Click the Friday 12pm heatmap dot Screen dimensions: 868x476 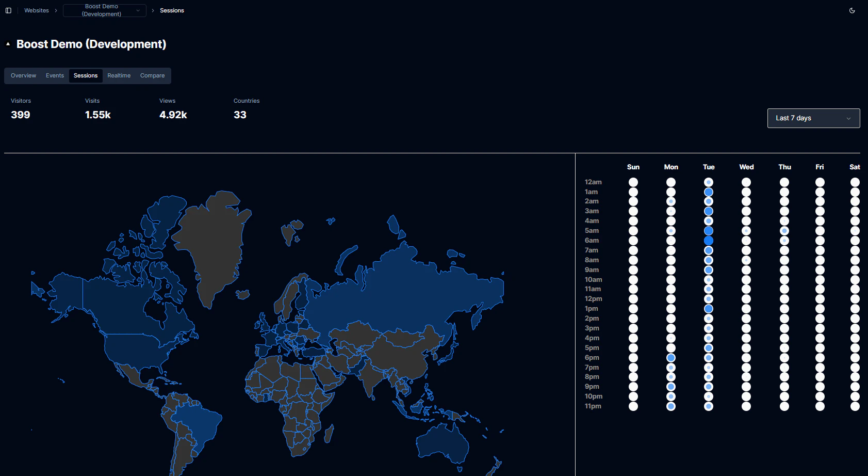click(x=820, y=299)
